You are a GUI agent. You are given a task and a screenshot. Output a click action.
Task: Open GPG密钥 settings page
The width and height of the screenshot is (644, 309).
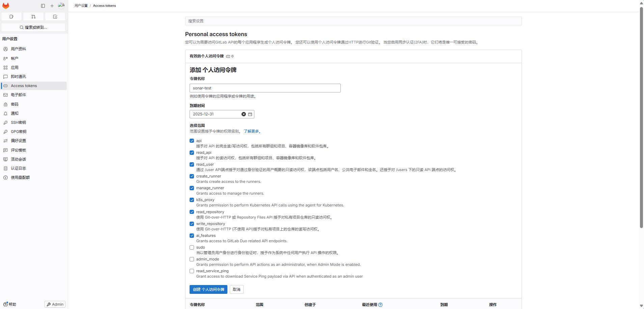34,132
